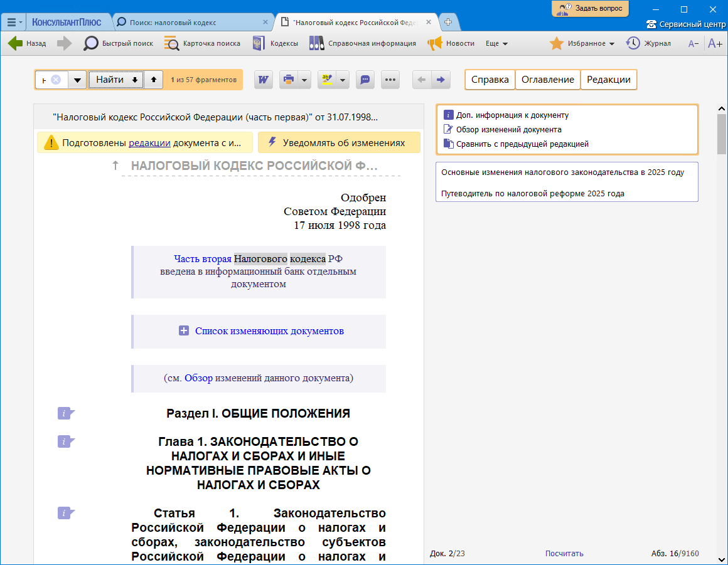Click the printer icon
Viewport: 728px width, 565px height.
[x=288, y=80]
